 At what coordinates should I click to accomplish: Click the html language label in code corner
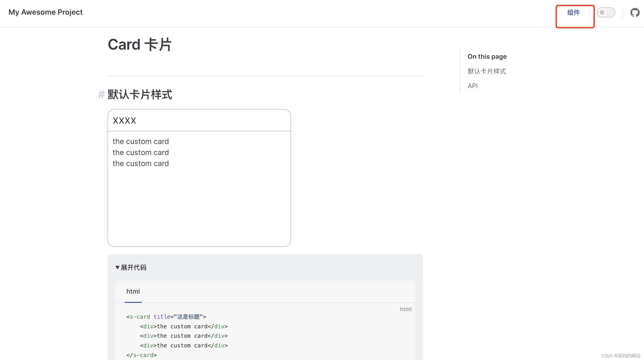405,309
